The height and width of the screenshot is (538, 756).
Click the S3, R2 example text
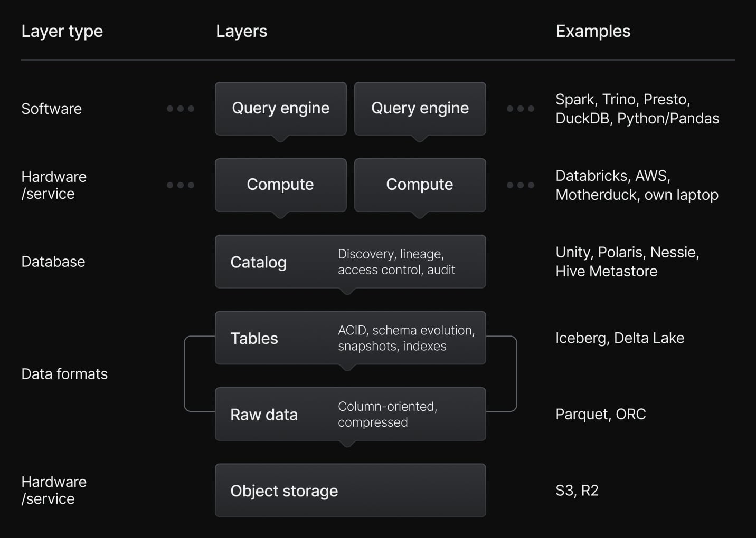click(x=577, y=491)
